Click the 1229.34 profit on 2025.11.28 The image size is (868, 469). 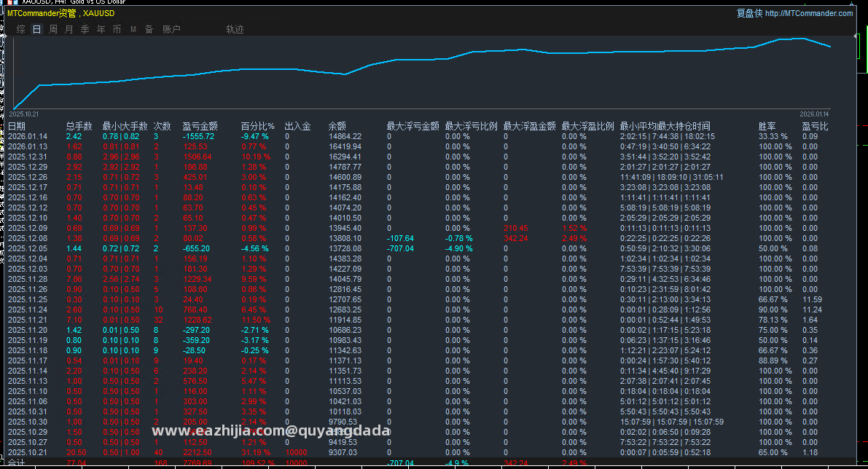pyautogui.click(x=197, y=280)
